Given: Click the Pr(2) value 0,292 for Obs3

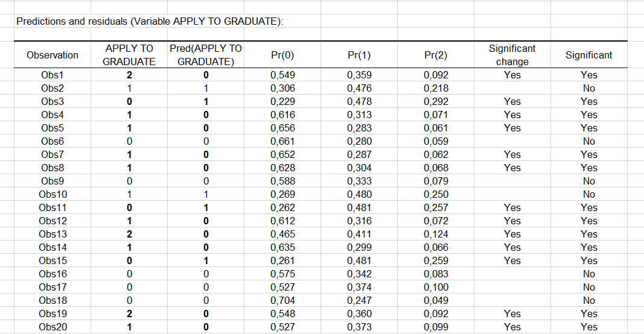Looking at the screenshot, I should coord(436,102).
